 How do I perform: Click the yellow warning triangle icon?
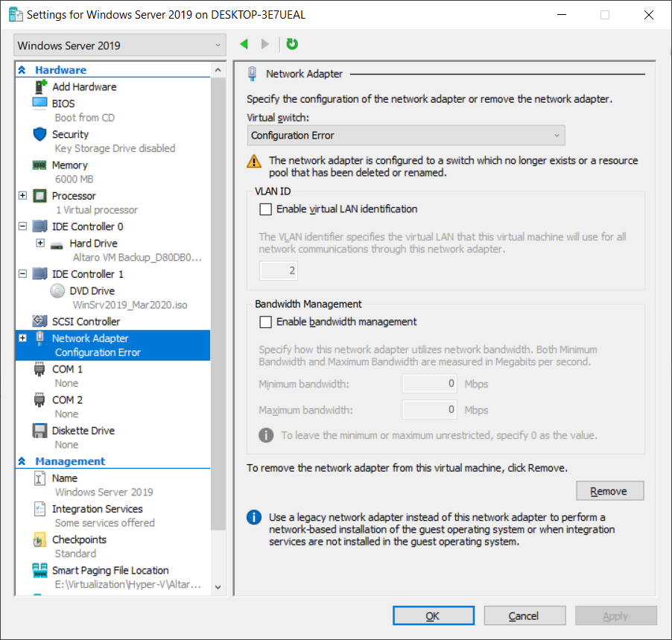coord(254,161)
